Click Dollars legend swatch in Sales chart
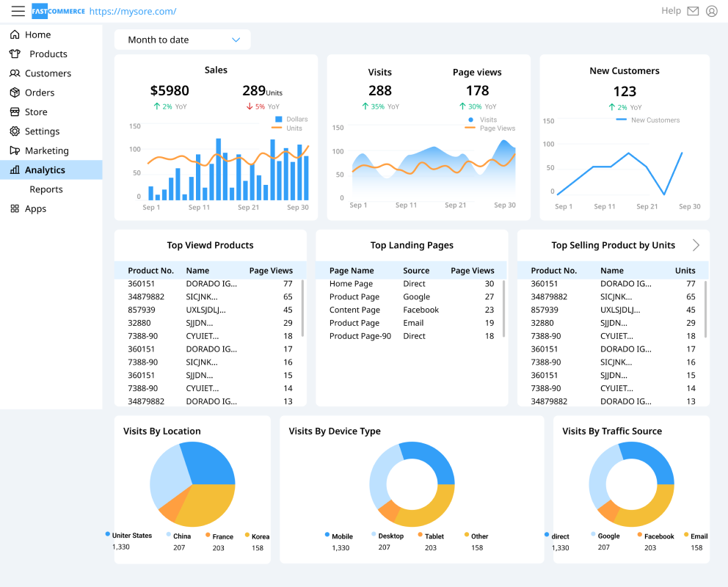The width and height of the screenshot is (728, 587). coord(279,120)
